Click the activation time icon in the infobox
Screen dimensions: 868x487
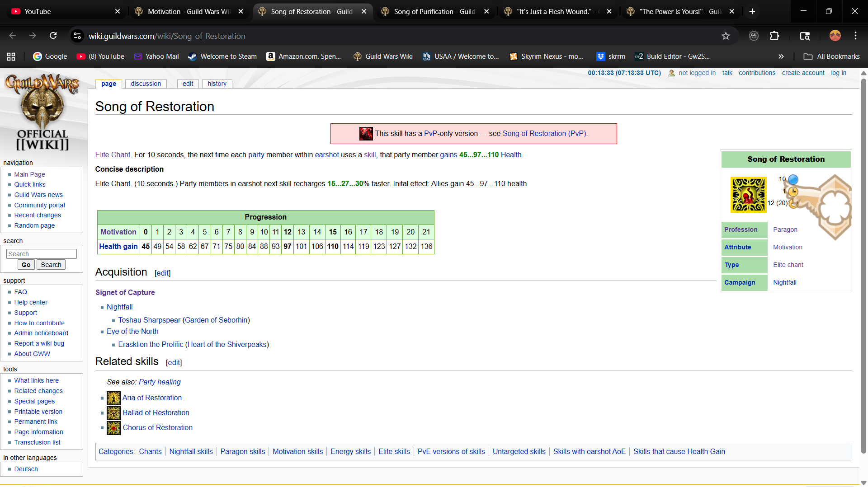[x=793, y=192]
